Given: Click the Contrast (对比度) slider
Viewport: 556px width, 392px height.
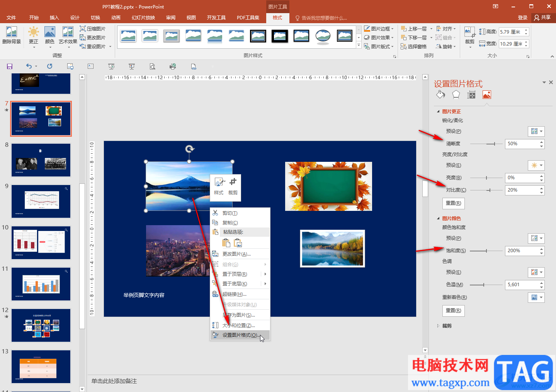Looking at the screenshot, I should pos(486,190).
